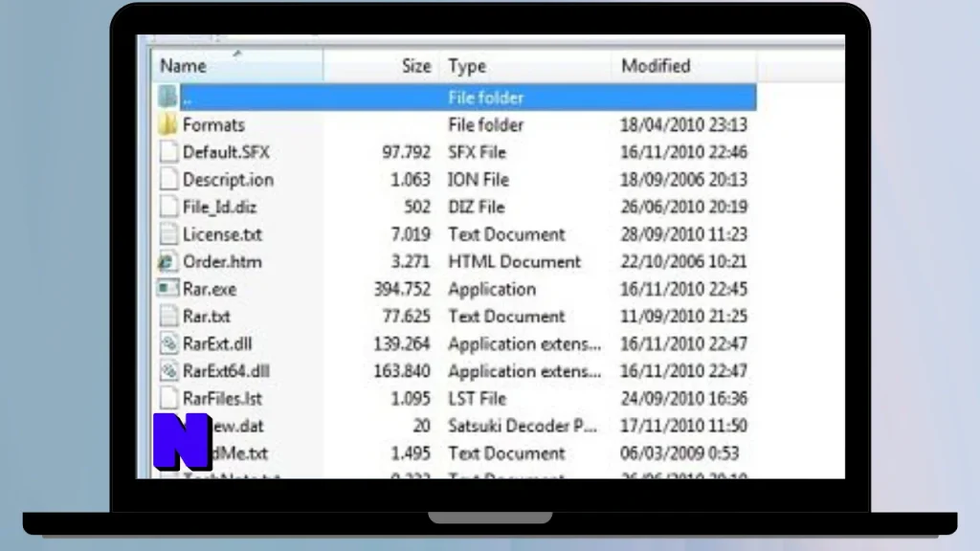Click the 'SFX File' type cell
Image resolution: width=980 pixels, height=551 pixels.
click(477, 152)
